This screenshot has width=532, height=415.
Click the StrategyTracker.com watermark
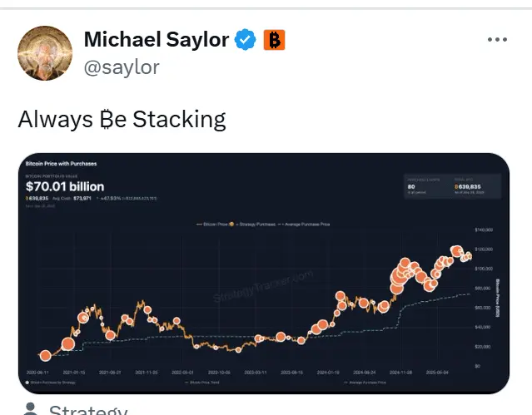(263, 286)
